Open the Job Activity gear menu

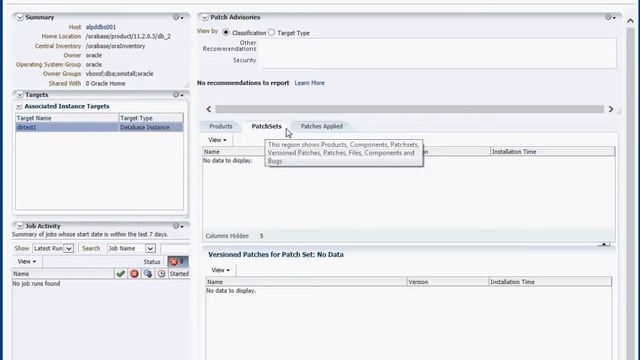tap(178, 226)
